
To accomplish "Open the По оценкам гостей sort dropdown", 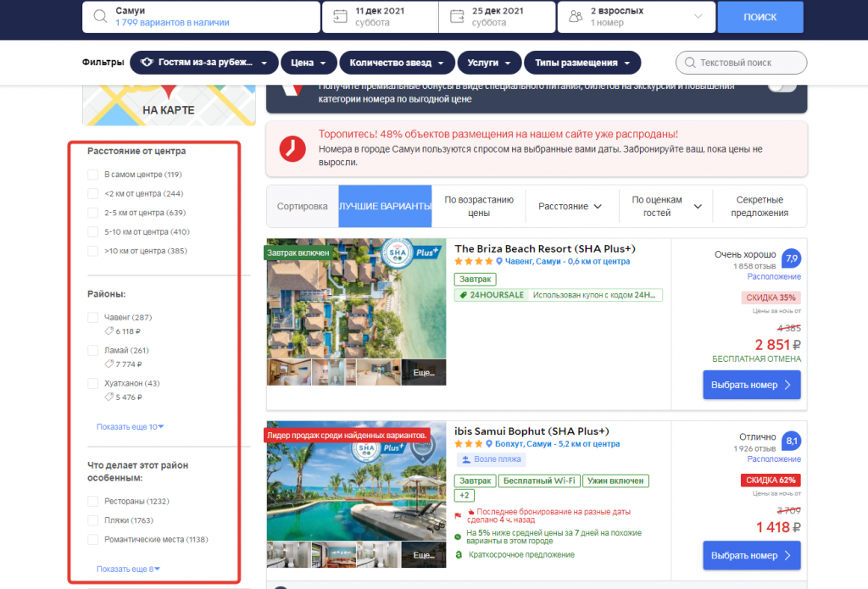I will pos(666,207).
